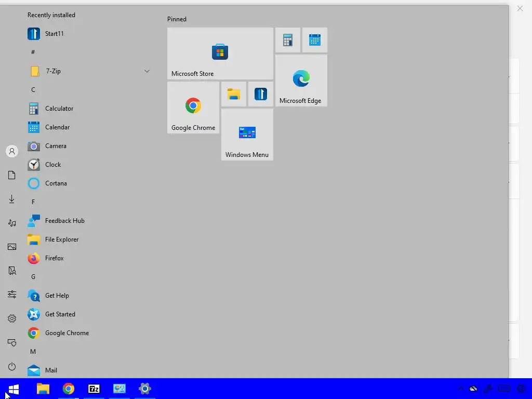532x399 pixels.
Task: Expand the 7-Zip folder chevron
Action: pyautogui.click(x=147, y=71)
